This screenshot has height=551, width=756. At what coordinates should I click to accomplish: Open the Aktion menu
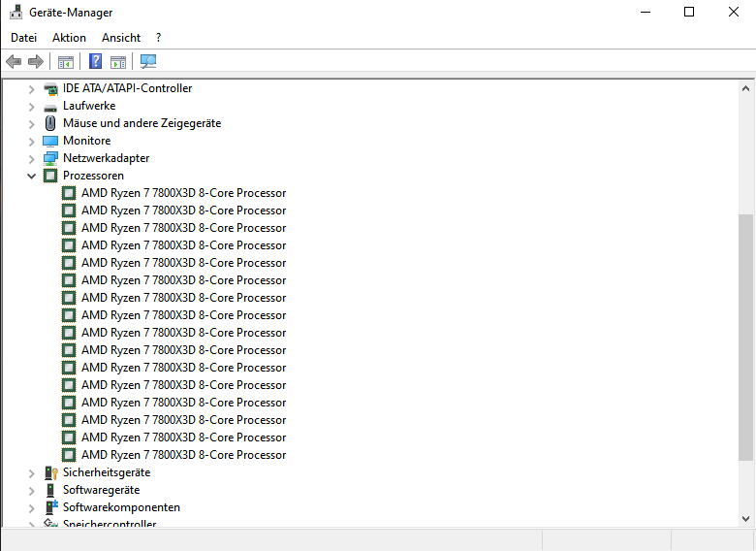[69, 38]
